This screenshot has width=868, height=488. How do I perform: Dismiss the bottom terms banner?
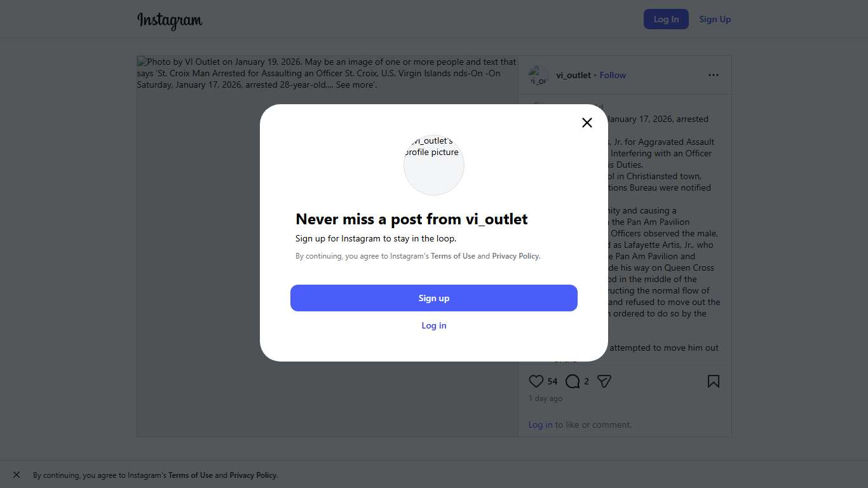coord(17,475)
